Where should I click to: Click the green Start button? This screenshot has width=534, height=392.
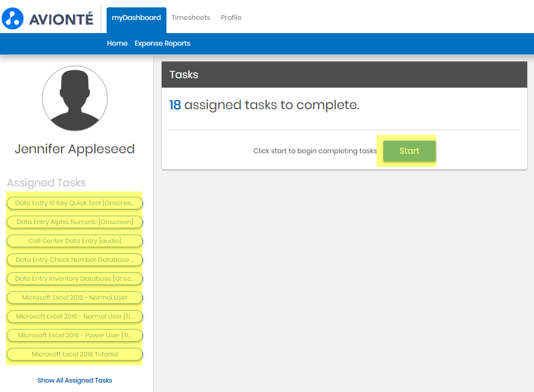410,151
